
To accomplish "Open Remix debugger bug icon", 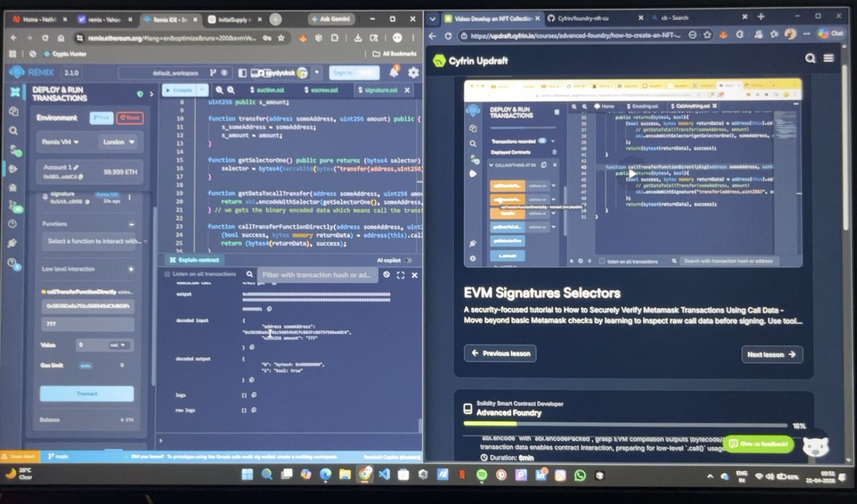I will pyautogui.click(x=14, y=188).
